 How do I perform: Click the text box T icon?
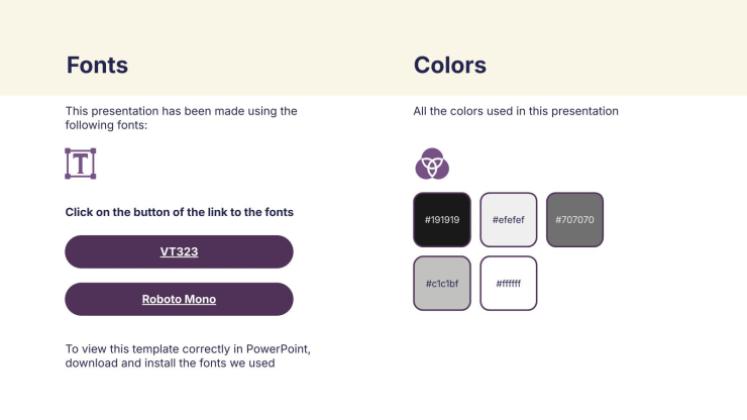(81, 163)
